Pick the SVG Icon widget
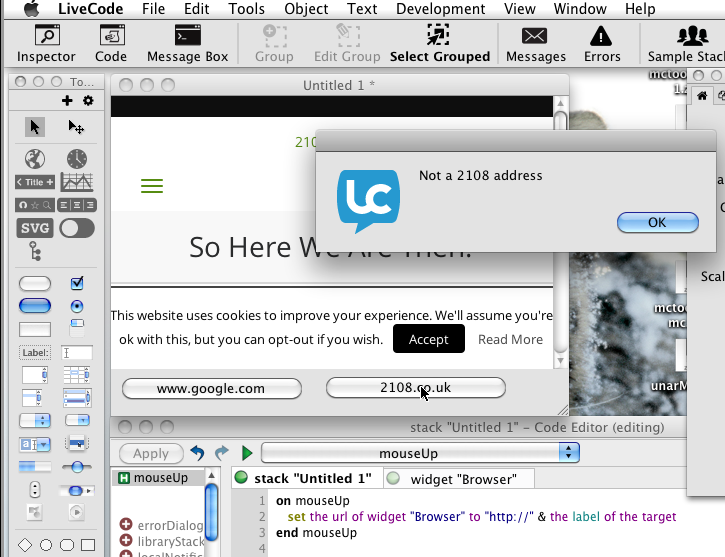The width and height of the screenshot is (725, 557). (x=35, y=228)
